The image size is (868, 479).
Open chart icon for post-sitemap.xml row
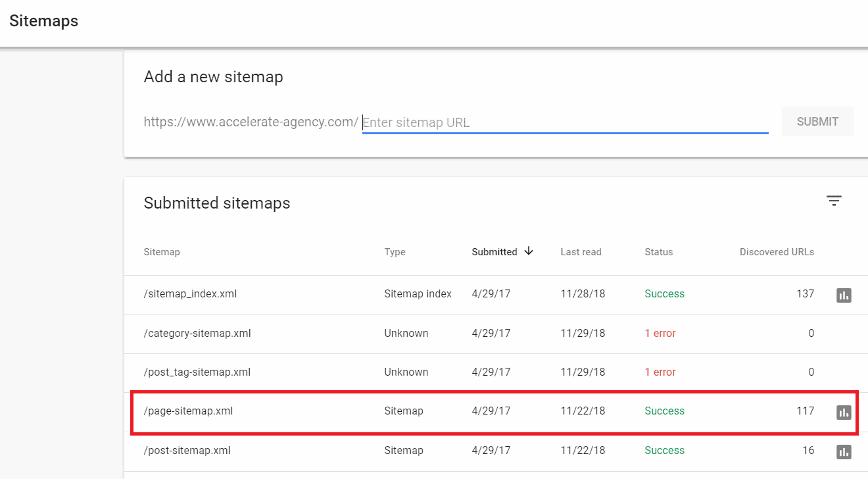pyautogui.click(x=844, y=451)
